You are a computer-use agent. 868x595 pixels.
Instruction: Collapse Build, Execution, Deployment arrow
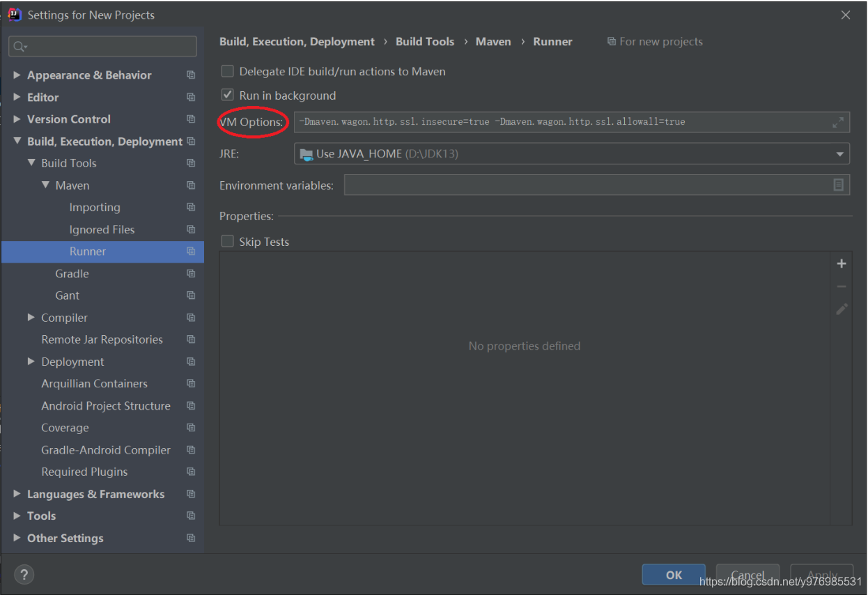tap(17, 141)
